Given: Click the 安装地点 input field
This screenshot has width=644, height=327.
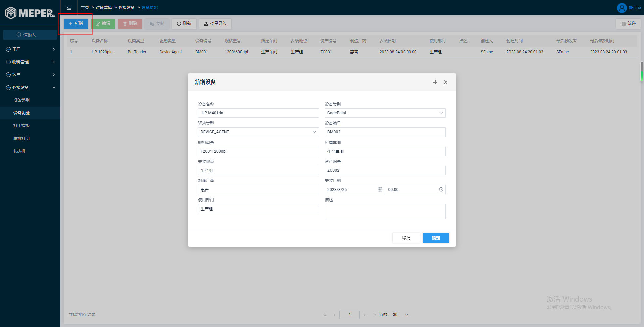Looking at the screenshot, I should [x=258, y=170].
